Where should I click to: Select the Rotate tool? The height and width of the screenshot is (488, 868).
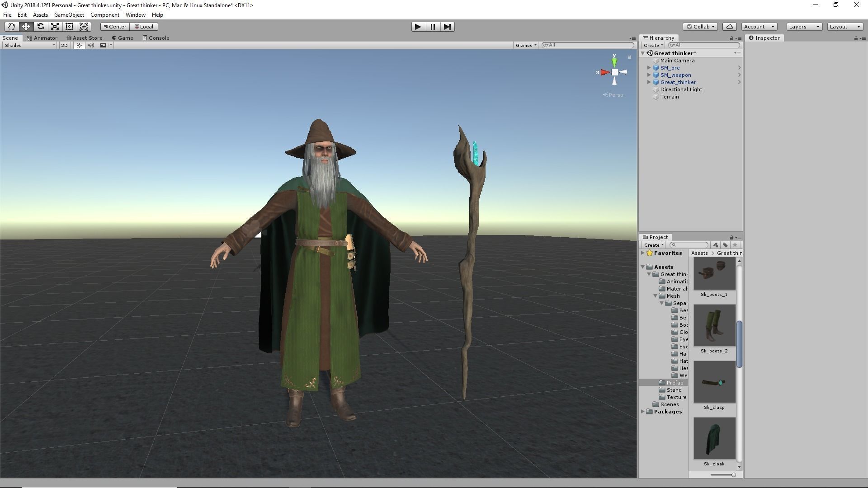[40, 27]
